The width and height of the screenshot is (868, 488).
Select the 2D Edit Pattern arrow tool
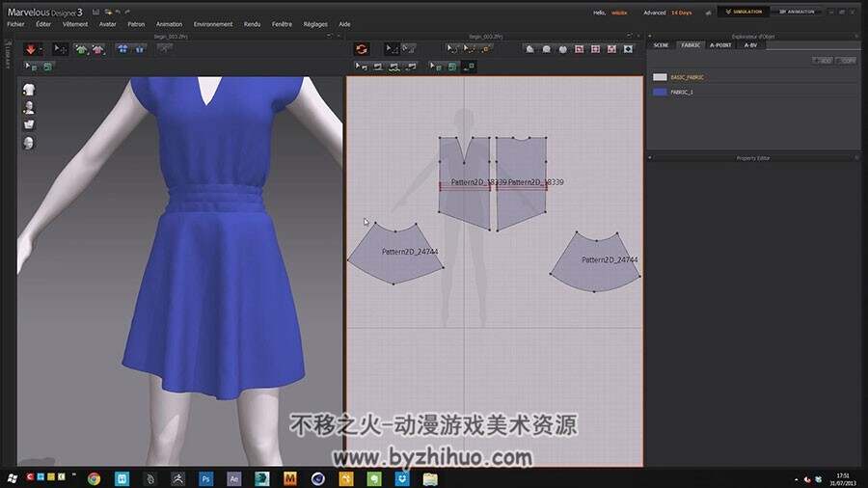(392, 49)
